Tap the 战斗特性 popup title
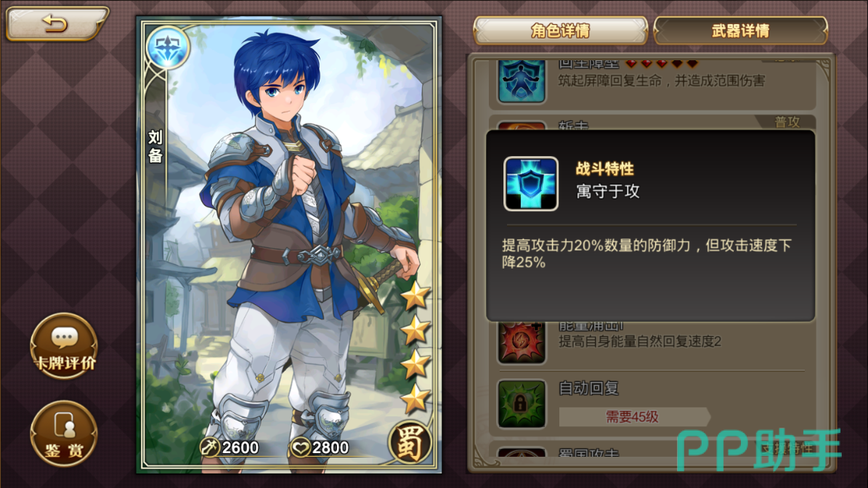The height and width of the screenshot is (488, 868). pos(604,168)
